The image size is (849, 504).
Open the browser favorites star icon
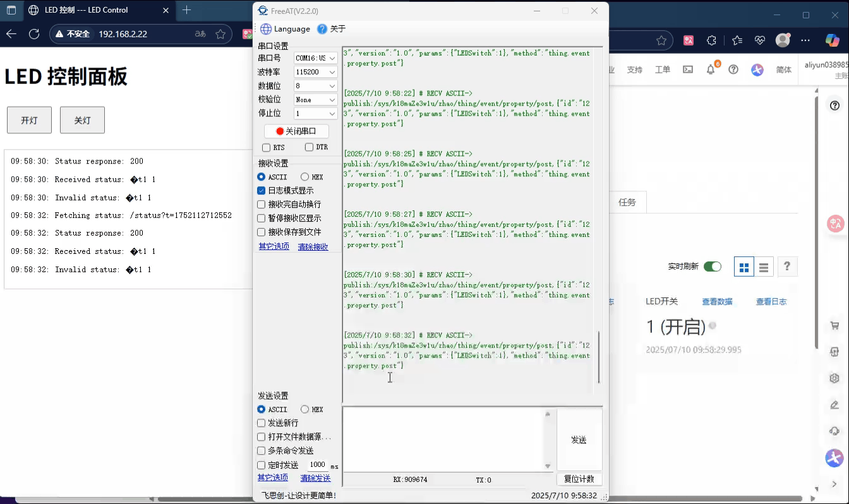737,40
